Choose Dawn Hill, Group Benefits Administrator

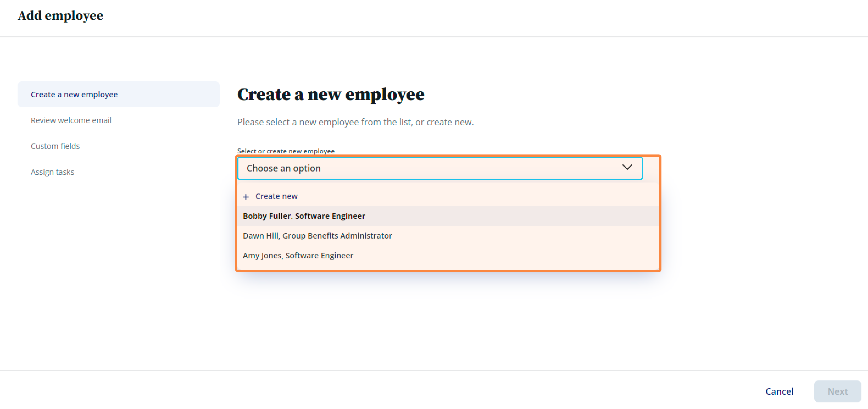click(x=448, y=236)
